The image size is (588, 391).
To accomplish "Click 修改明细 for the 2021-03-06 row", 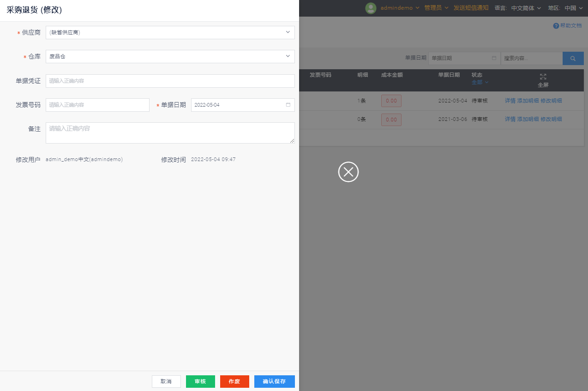I will pyautogui.click(x=552, y=119).
